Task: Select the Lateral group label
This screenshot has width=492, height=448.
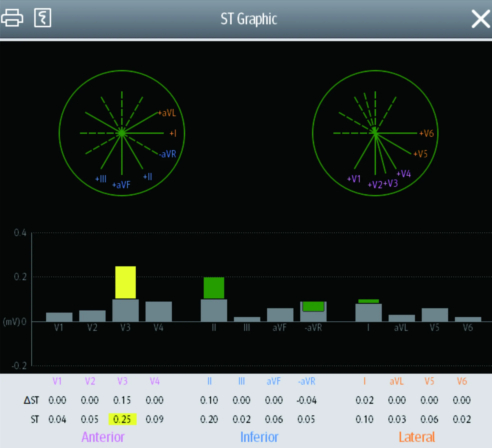Action: [x=416, y=437]
